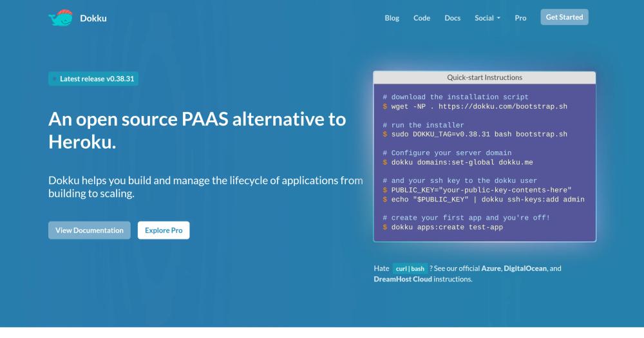Click the Latest release v0.38.31 badge
644x338 pixels.
(x=93, y=79)
